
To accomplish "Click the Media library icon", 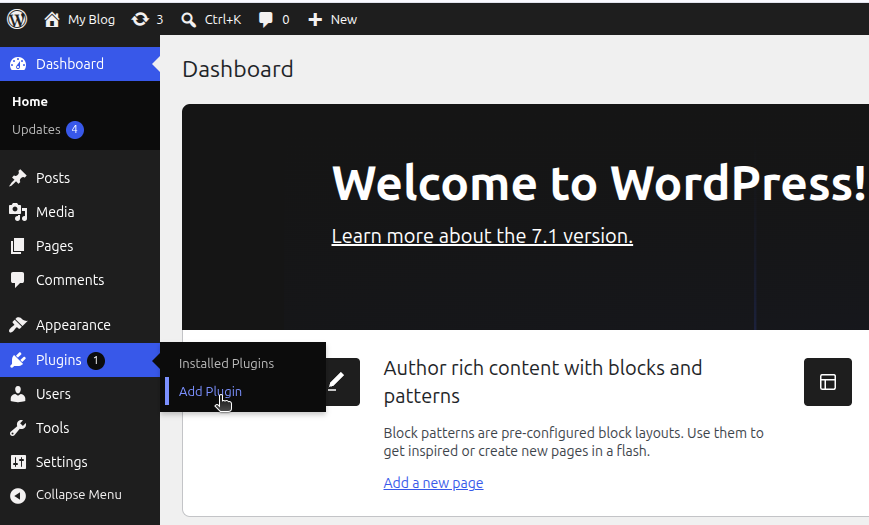I will (18, 212).
